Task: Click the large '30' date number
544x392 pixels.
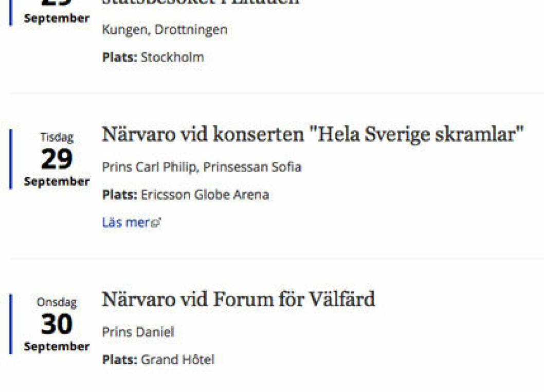Action: pyautogui.click(x=57, y=324)
